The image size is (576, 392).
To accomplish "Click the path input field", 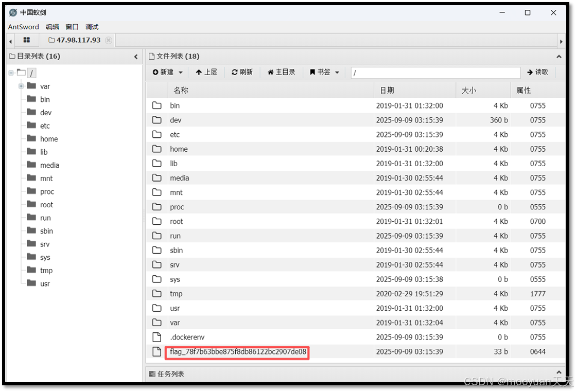I will (x=435, y=73).
